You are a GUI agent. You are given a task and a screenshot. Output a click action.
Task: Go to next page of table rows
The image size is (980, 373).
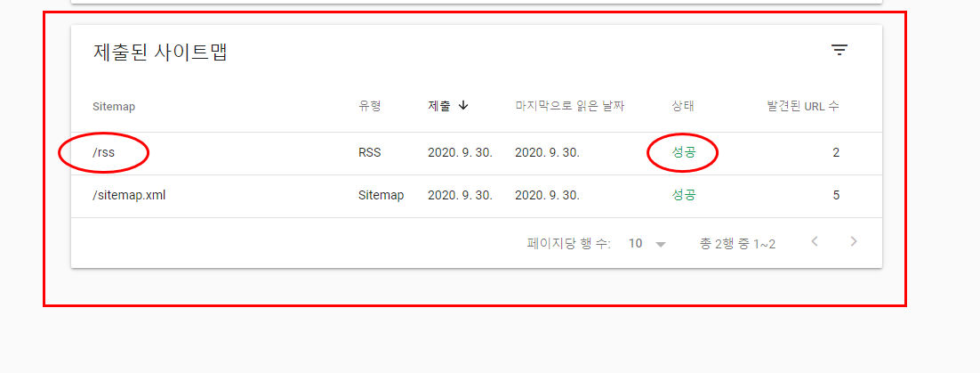854,241
